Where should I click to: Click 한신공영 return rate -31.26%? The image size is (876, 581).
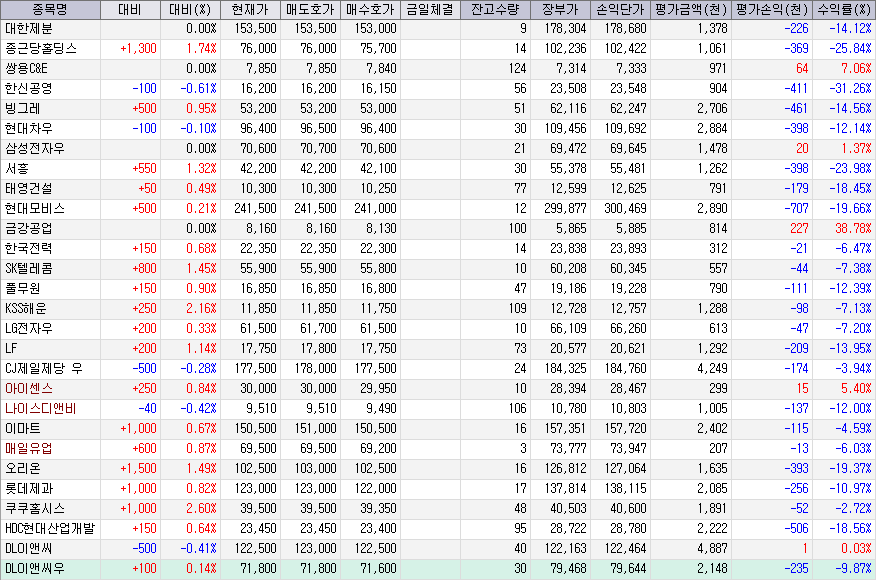[x=850, y=89]
